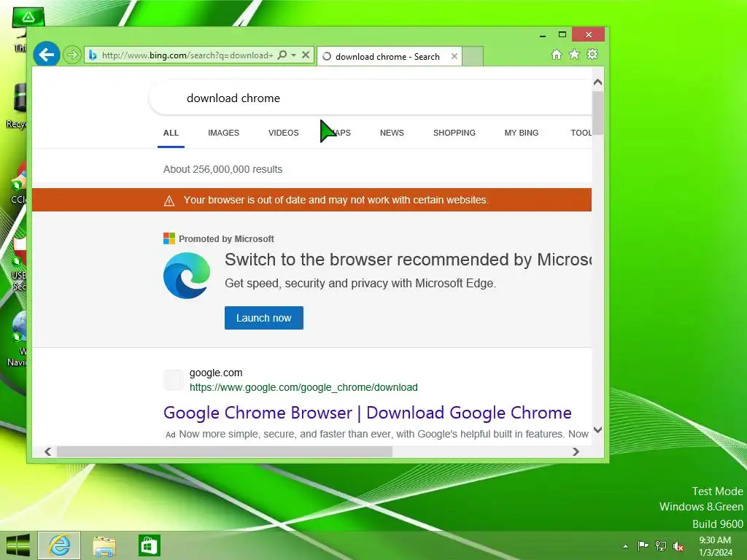The width and height of the screenshot is (747, 560).
Task: Click the horizontal scrollbar left arrow
Action: (47, 451)
